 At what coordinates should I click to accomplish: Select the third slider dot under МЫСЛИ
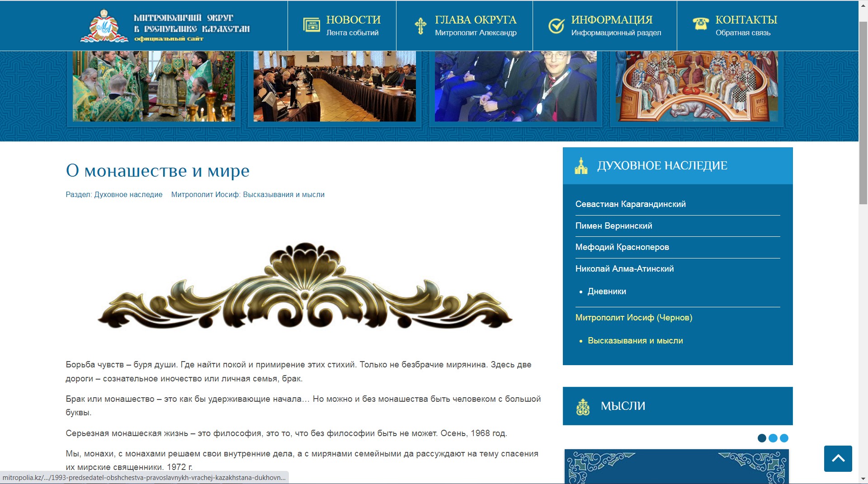pyautogui.click(x=784, y=438)
